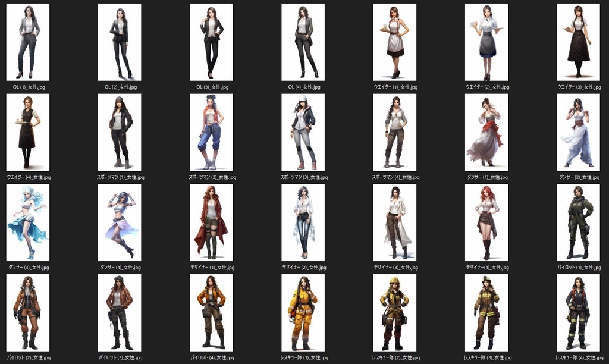Click the file name ダンサー (2)_女性.jpg
Viewport: 609px width, 364px height.
(579, 177)
